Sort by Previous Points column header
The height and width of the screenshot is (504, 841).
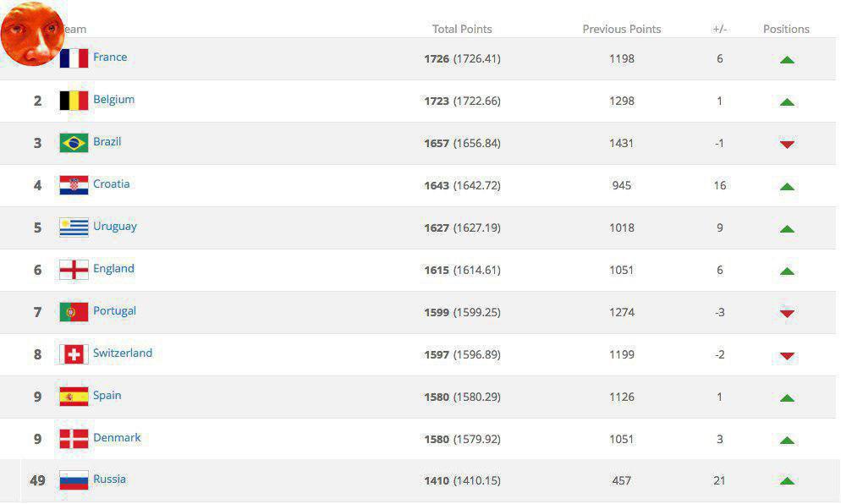(x=622, y=29)
